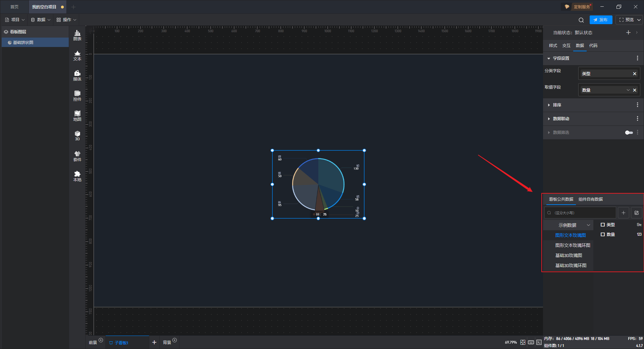The width and height of the screenshot is (644, 349).
Task: Open the 媒体 media components panel
Action: 77,76
